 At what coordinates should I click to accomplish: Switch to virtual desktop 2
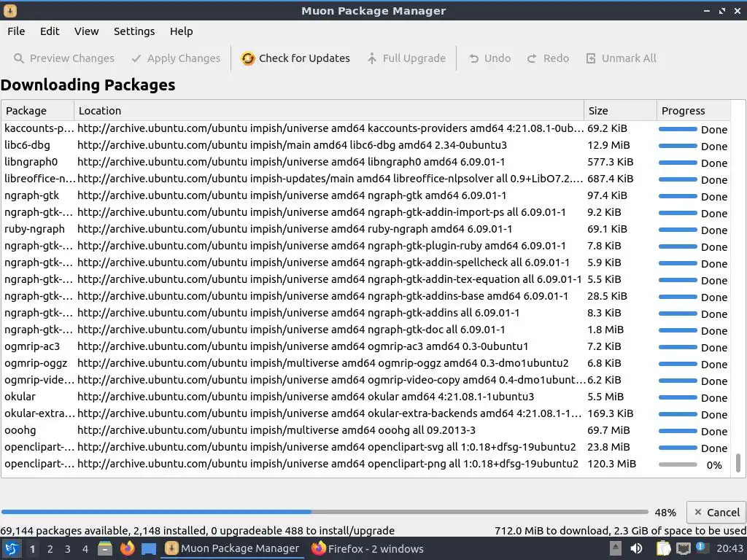pyautogui.click(x=50, y=549)
